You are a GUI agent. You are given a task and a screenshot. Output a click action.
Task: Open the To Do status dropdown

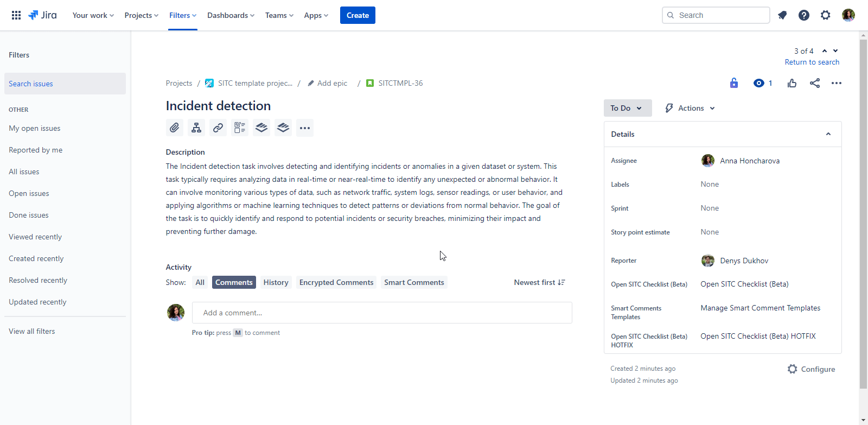pos(627,108)
